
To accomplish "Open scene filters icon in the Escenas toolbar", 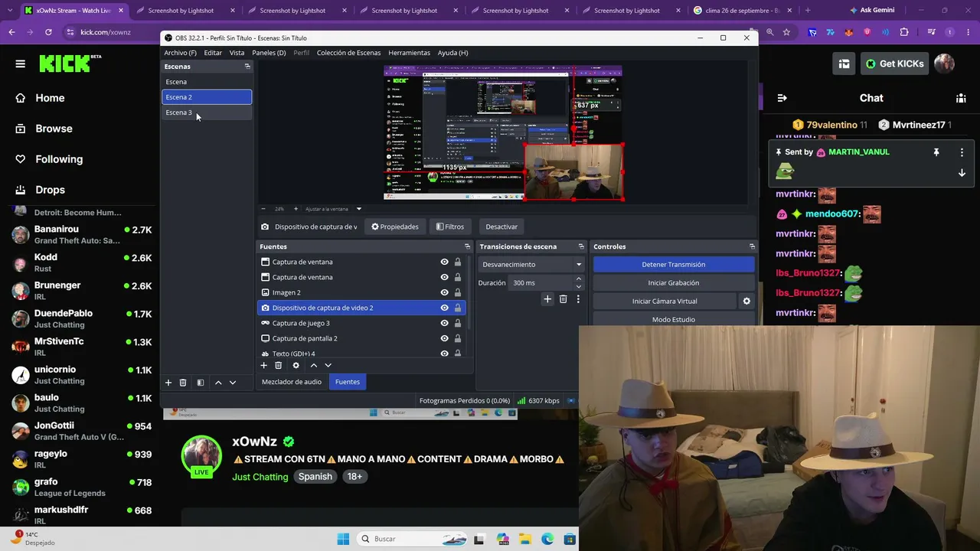I will click(x=201, y=383).
